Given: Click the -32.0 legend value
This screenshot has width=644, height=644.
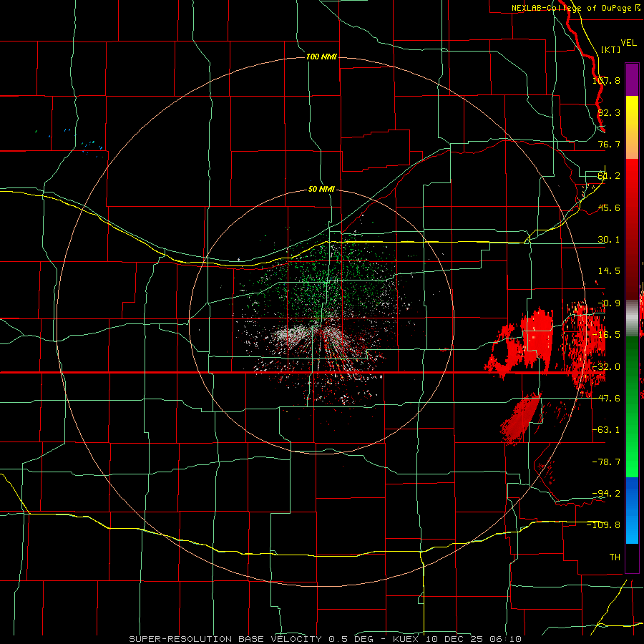Looking at the screenshot, I should tap(606, 367).
